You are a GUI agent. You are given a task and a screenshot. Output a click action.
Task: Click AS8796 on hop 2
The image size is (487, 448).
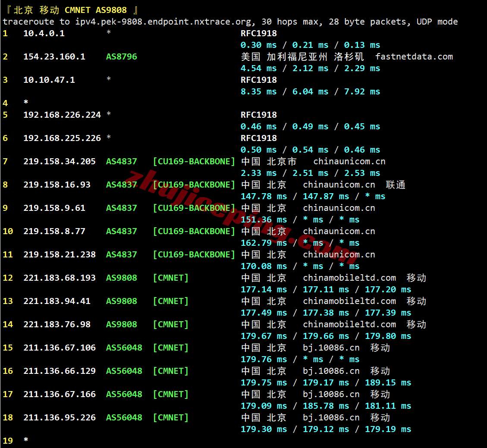(x=122, y=56)
